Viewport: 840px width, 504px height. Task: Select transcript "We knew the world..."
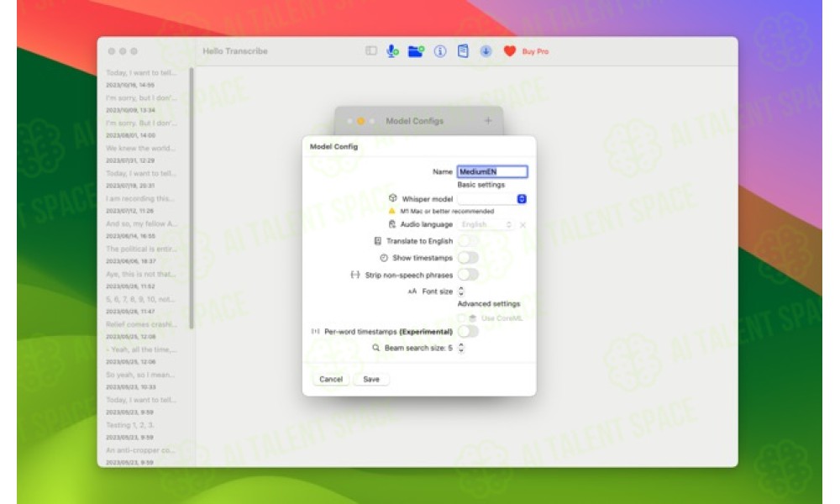coord(141,155)
